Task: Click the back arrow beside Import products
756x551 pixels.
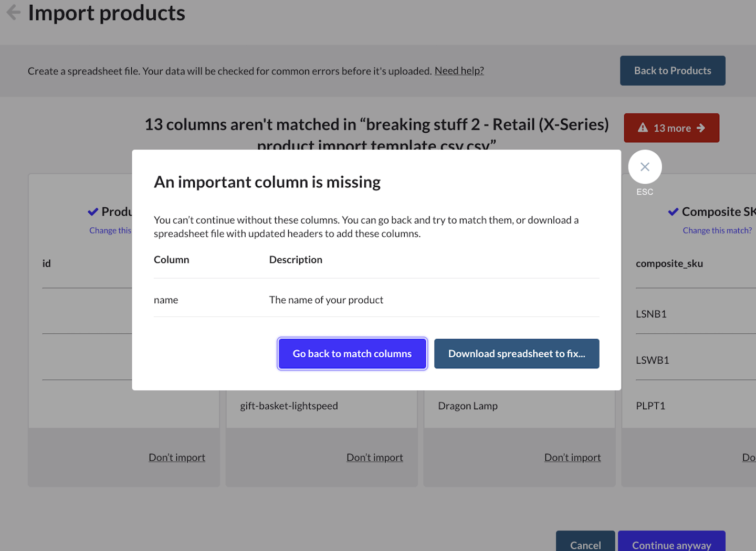Action: 14,13
